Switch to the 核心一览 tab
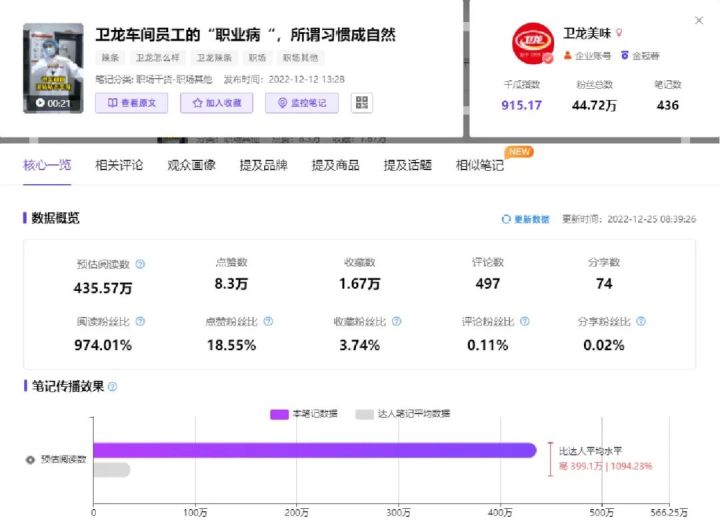 pyautogui.click(x=47, y=165)
